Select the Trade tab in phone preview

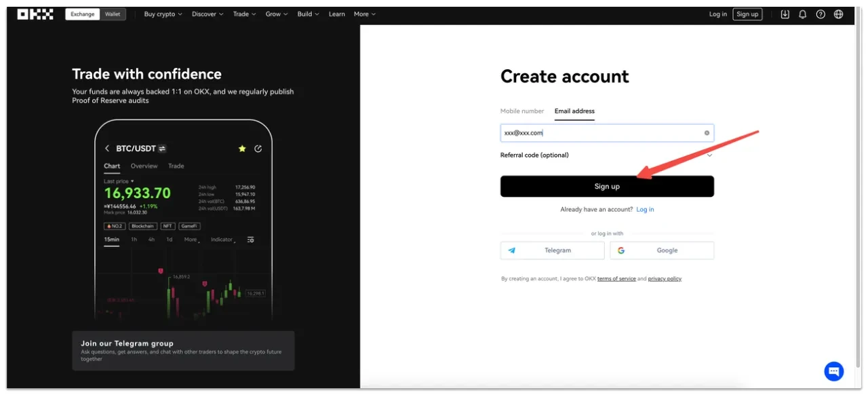(176, 166)
